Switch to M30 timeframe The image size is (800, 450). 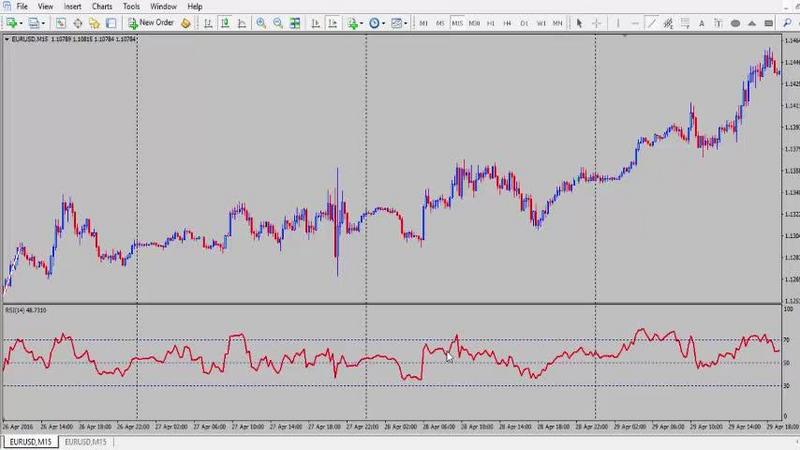pyautogui.click(x=474, y=23)
